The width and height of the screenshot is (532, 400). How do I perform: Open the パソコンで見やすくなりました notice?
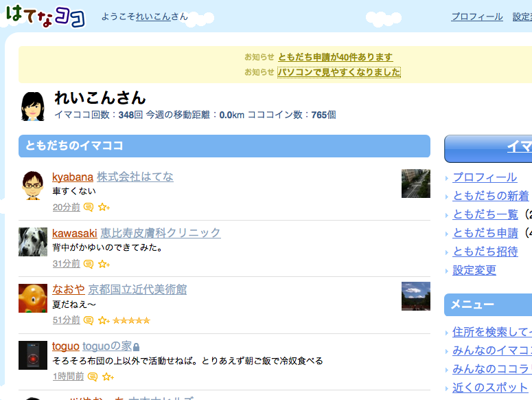pos(339,72)
